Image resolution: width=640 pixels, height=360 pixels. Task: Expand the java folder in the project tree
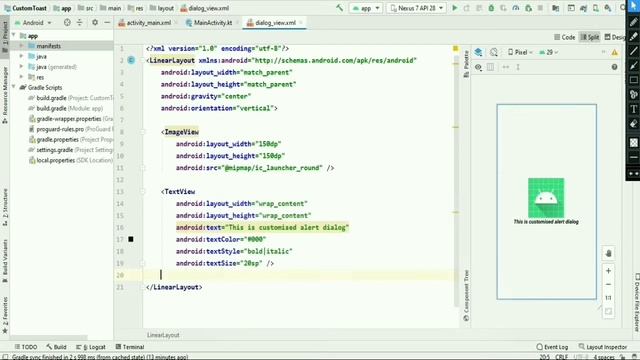tap(21, 56)
